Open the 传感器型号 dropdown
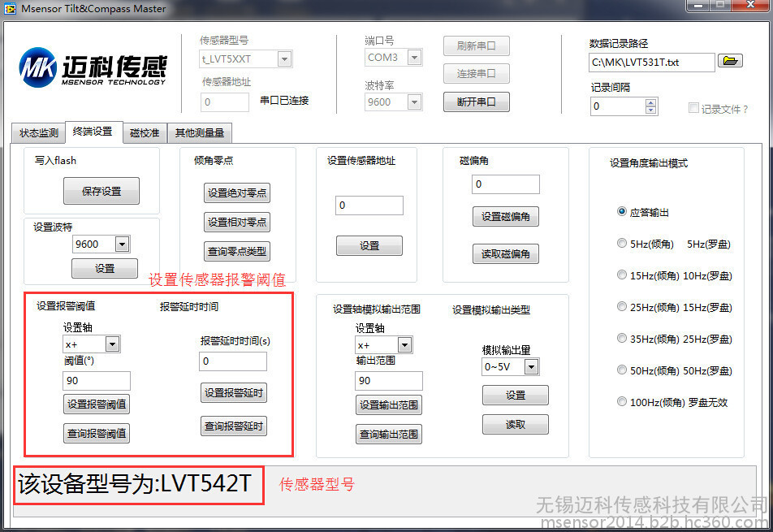Image resolution: width=773 pixels, height=532 pixels. pos(284,59)
